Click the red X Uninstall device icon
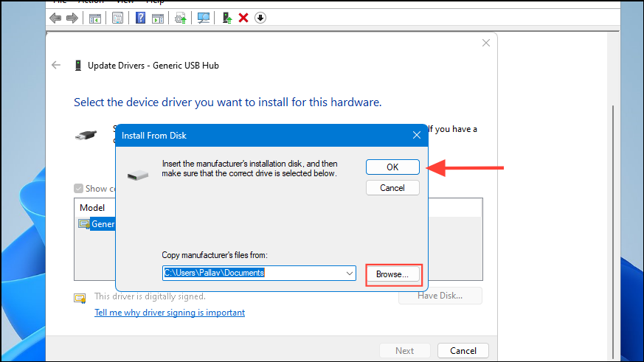 (x=244, y=18)
